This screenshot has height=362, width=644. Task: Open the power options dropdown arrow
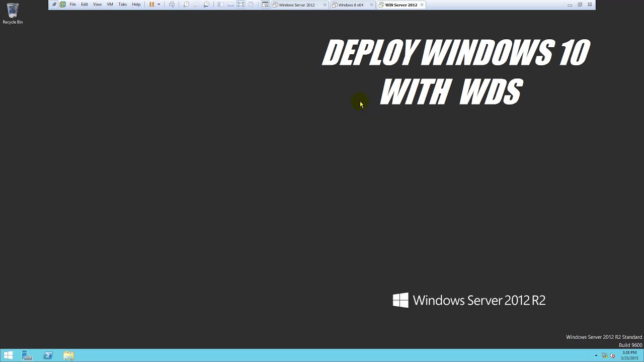pos(159,5)
